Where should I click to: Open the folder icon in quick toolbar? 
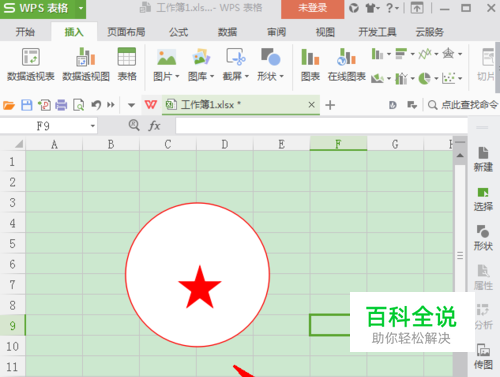point(9,105)
